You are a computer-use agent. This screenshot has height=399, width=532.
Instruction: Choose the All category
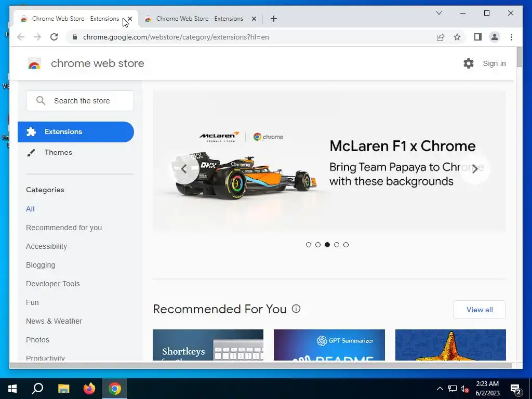click(30, 209)
